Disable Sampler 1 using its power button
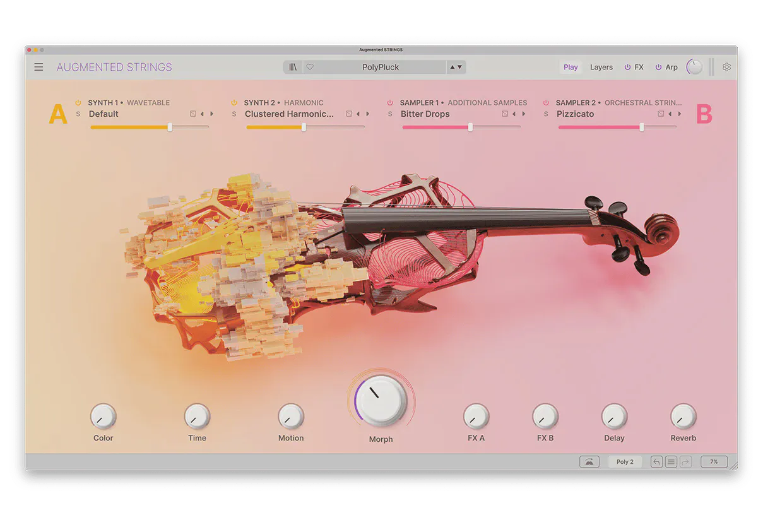The width and height of the screenshot is (763, 532). point(390,103)
